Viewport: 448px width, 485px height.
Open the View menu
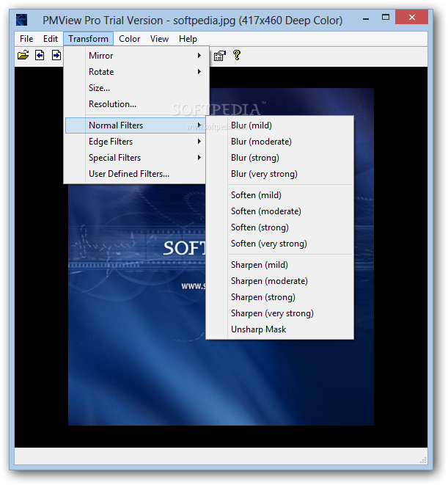point(159,39)
